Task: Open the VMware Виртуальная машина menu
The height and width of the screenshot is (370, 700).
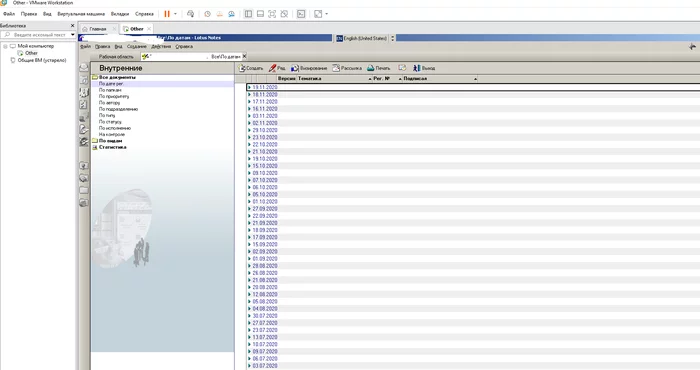Action: pyautogui.click(x=81, y=14)
